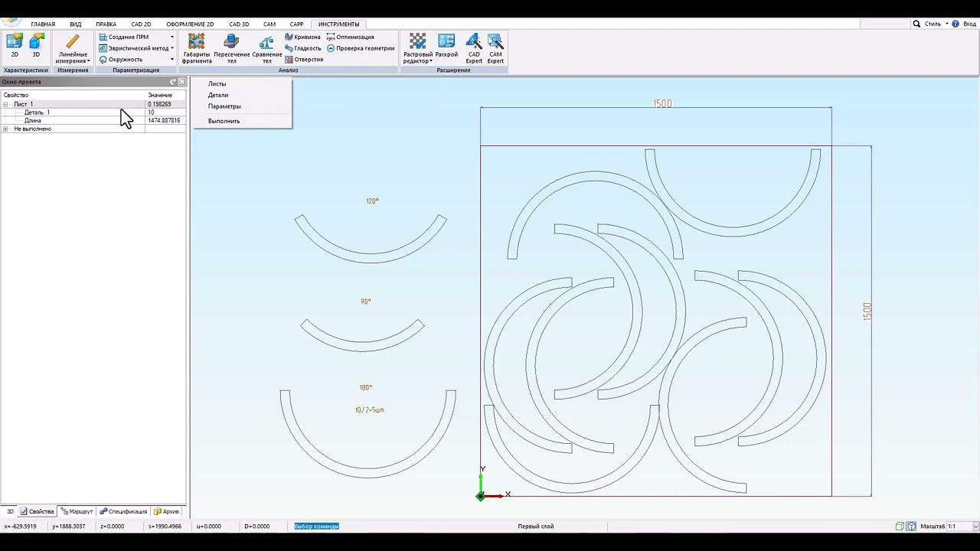This screenshot has width=980, height=551.
Task: Click the Вход login link
Action: click(969, 24)
